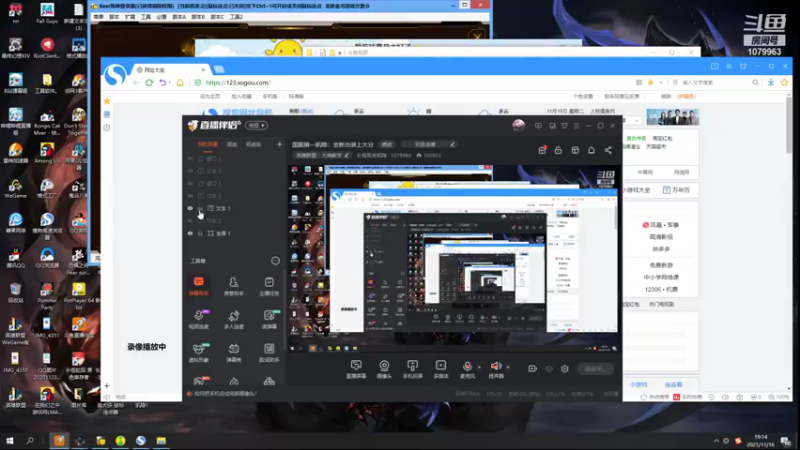Open the Sogou browser taskbar icon
The image size is (800, 450).
click(141, 440)
